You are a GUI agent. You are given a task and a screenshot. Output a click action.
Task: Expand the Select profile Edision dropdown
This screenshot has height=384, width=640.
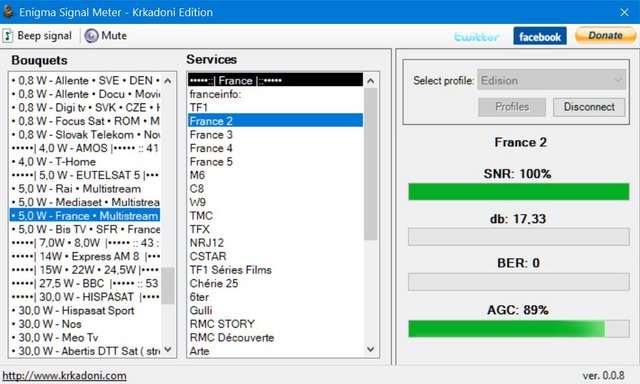click(x=551, y=80)
